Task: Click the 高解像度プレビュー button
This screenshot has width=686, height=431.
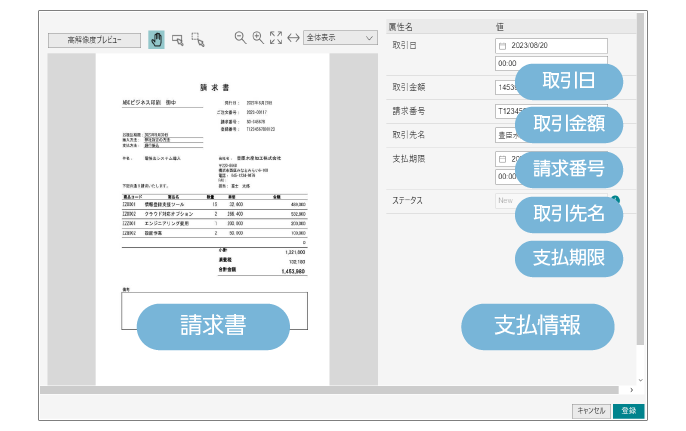Action: (94, 40)
